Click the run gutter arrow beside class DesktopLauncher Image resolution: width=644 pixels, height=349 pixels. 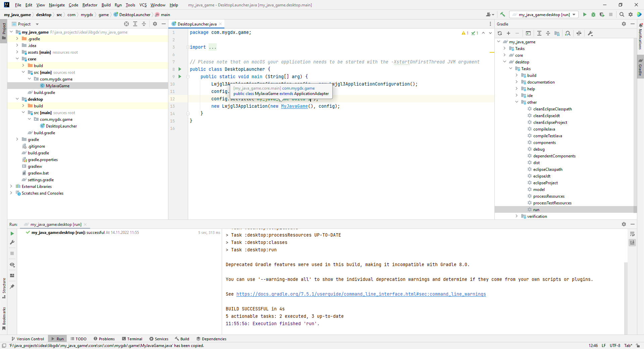(180, 69)
